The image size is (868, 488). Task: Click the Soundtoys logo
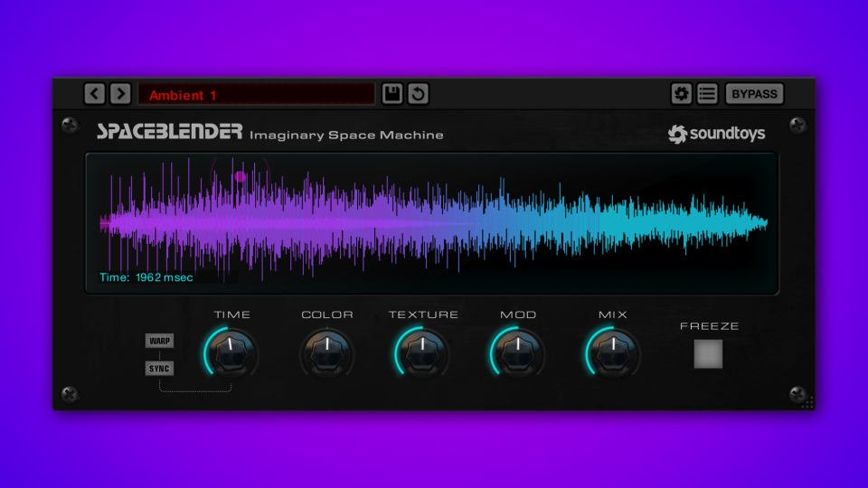click(x=716, y=134)
